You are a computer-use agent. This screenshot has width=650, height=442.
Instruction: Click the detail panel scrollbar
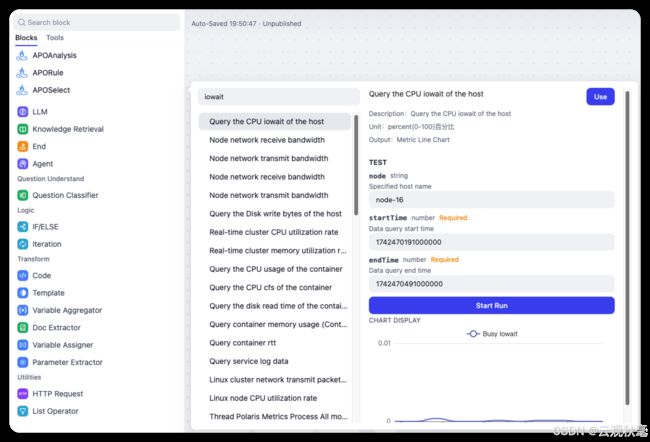pyautogui.click(x=627, y=248)
